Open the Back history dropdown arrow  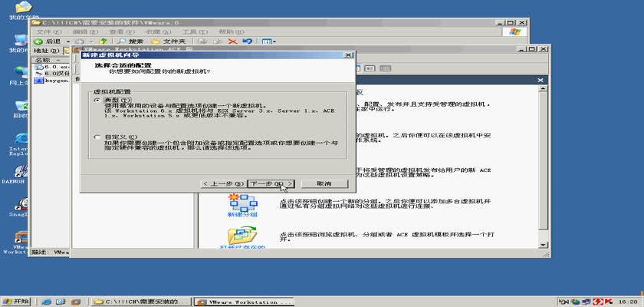[68, 41]
